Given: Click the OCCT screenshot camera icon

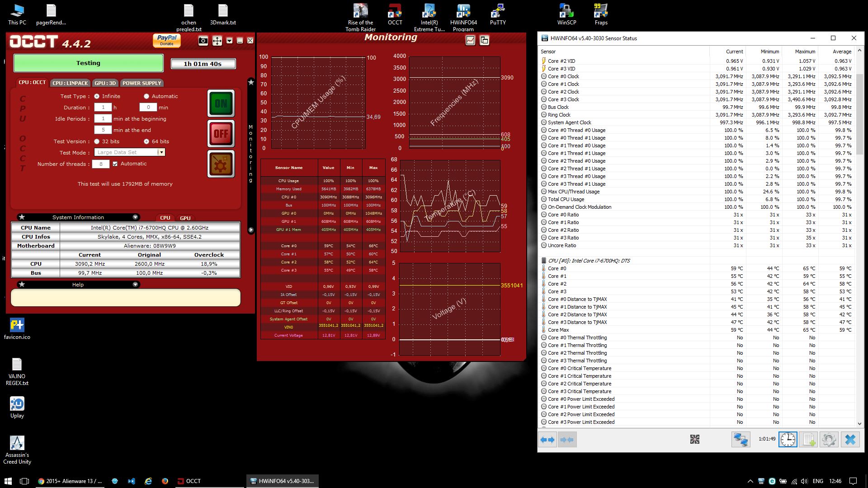Looking at the screenshot, I should (203, 41).
